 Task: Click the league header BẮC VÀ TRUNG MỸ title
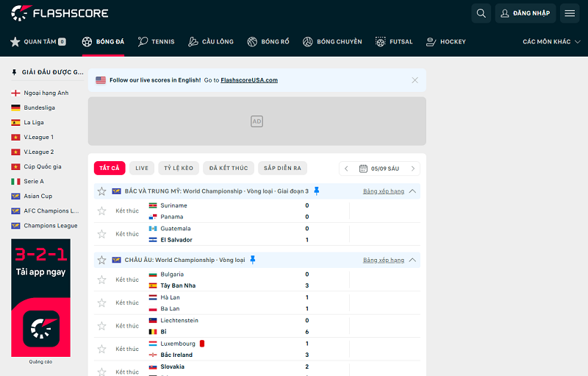pyautogui.click(x=216, y=191)
